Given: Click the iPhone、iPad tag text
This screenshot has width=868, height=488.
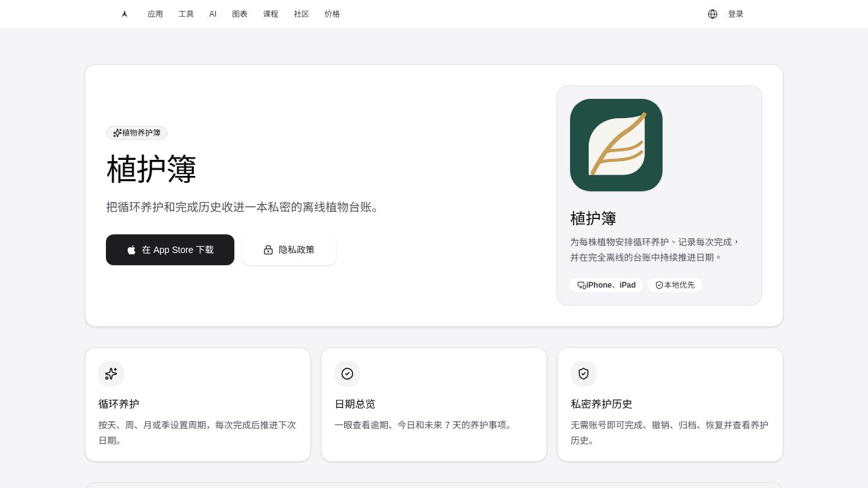Looking at the screenshot, I should (x=611, y=285).
